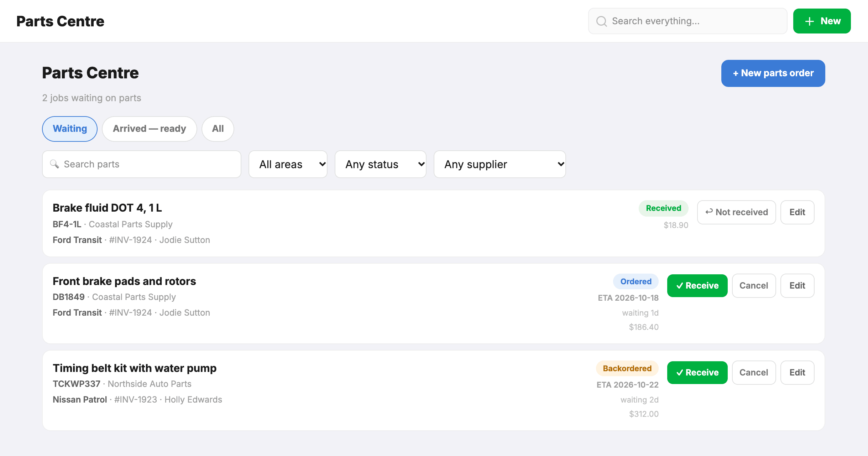Viewport: 868px width, 456px height.
Task: Select the Waiting tab
Action: (70, 129)
